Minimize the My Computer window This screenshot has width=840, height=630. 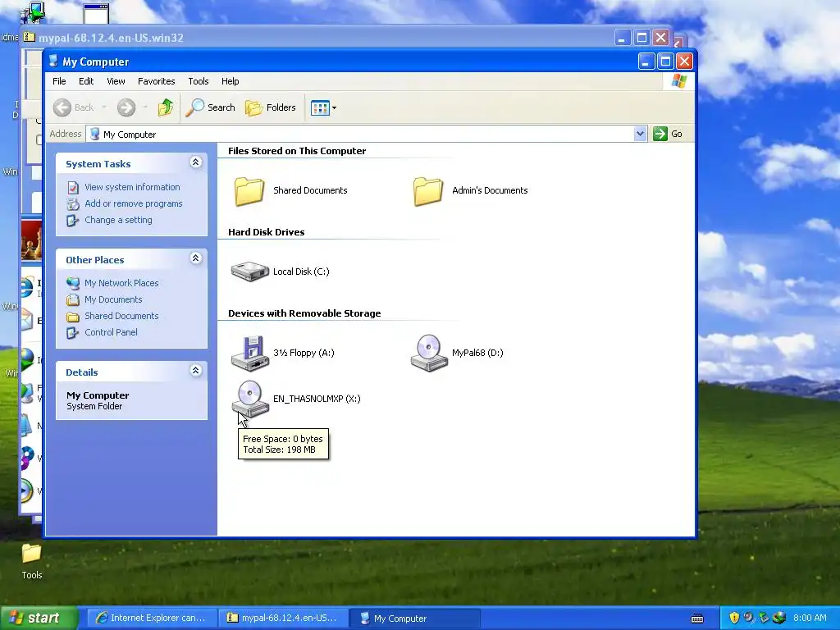click(646, 62)
